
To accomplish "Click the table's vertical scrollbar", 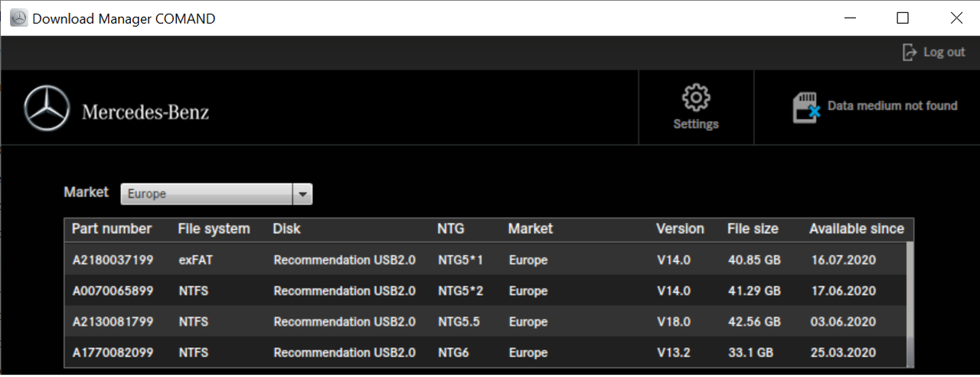I will click(910, 303).
